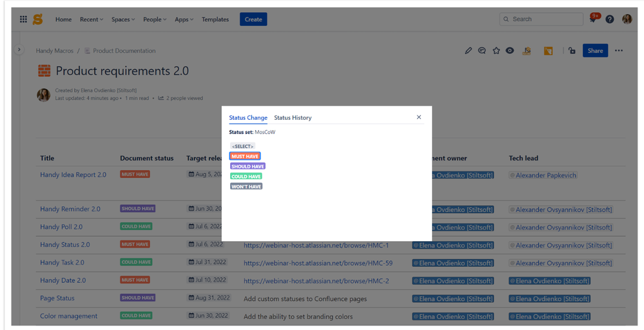Click into the Search field

(542, 19)
